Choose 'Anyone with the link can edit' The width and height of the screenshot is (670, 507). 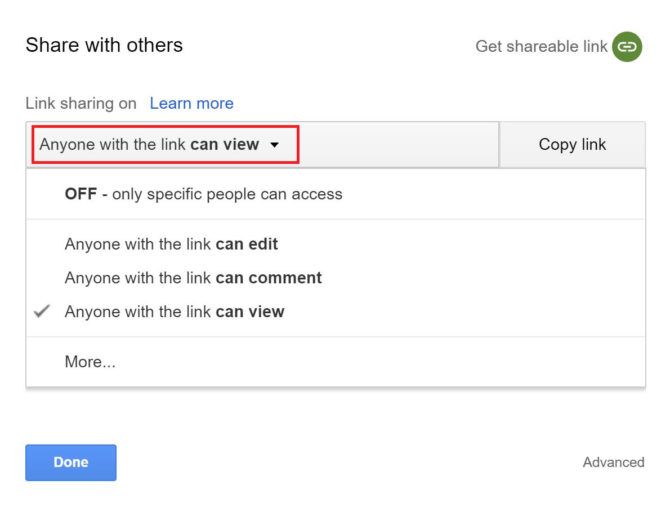[171, 244]
